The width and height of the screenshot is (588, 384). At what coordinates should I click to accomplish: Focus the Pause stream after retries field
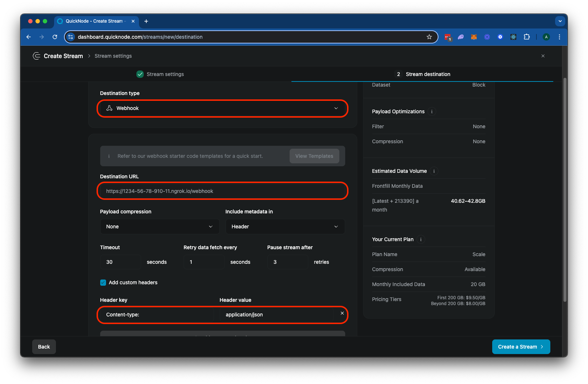tap(287, 262)
